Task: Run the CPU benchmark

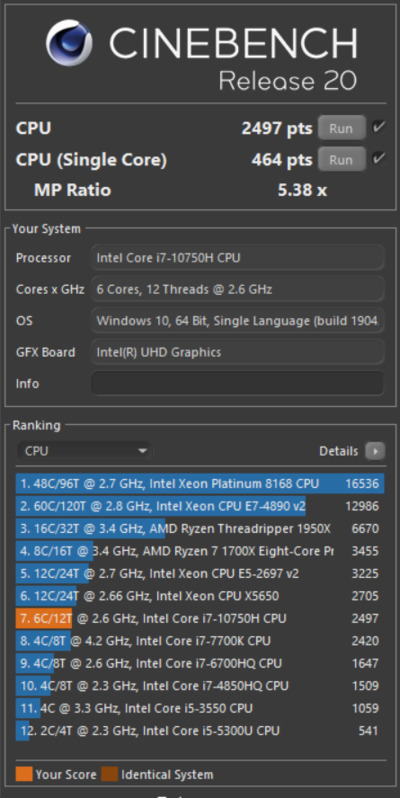Action: pyautogui.click(x=341, y=128)
